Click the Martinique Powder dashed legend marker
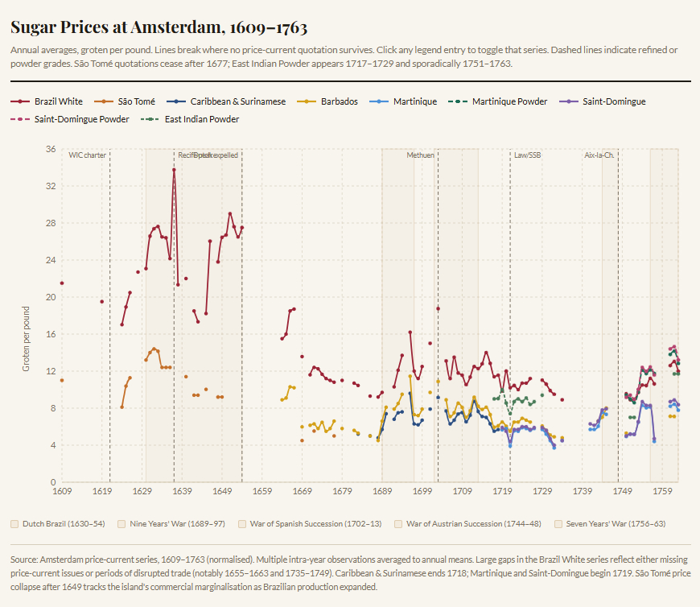 tap(459, 102)
